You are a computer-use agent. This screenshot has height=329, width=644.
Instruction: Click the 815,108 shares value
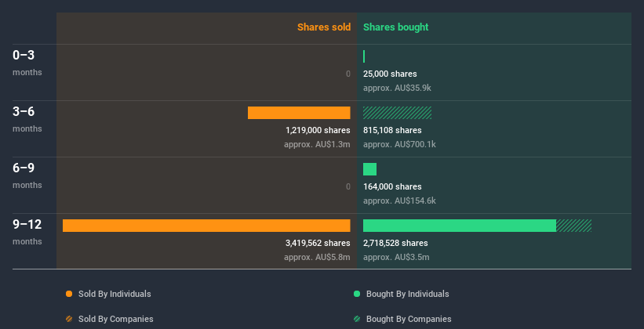[x=392, y=130]
